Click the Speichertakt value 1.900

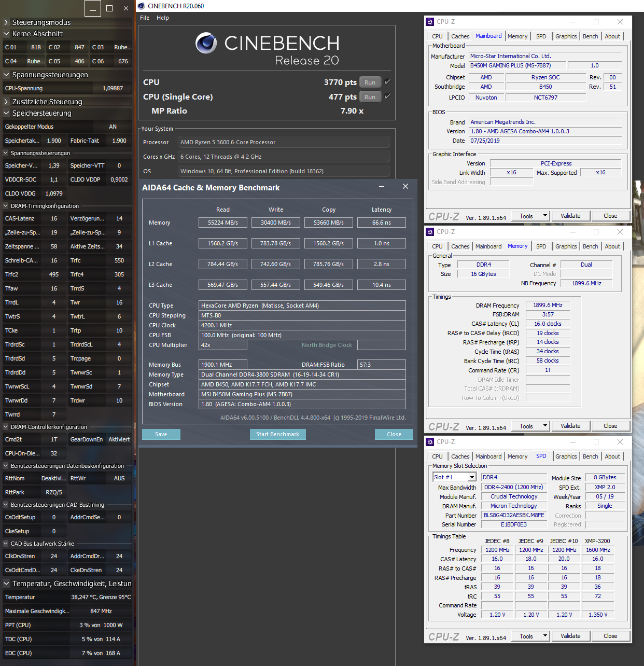(54, 141)
